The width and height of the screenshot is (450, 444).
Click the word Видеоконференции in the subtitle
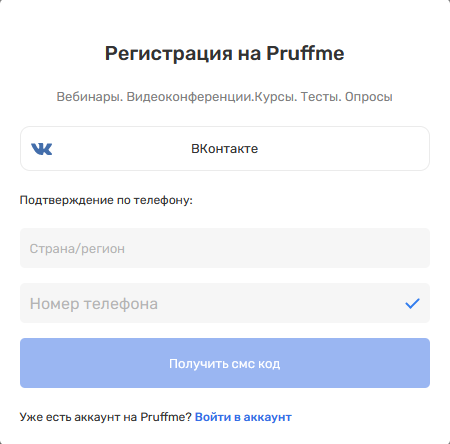click(x=190, y=97)
